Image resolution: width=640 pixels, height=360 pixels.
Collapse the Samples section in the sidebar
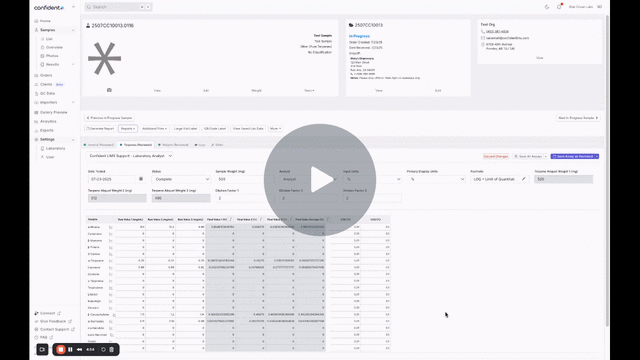pyautogui.click(x=73, y=30)
